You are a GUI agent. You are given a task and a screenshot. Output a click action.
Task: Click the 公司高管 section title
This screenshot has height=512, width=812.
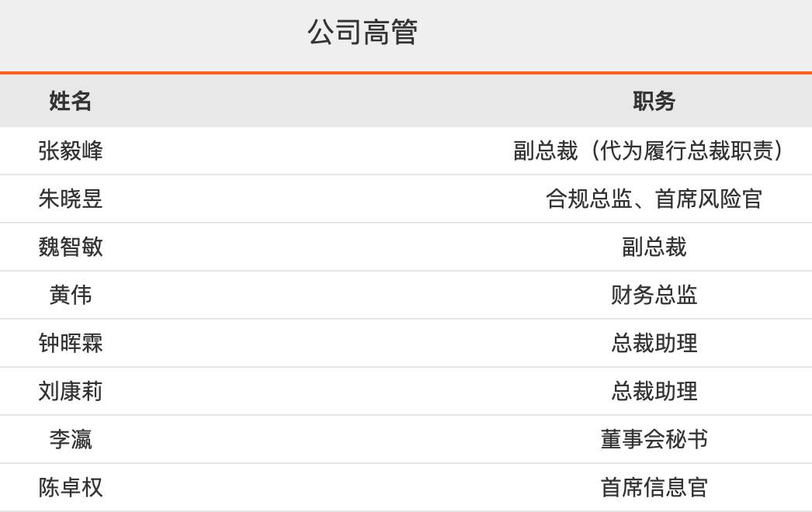(363, 33)
